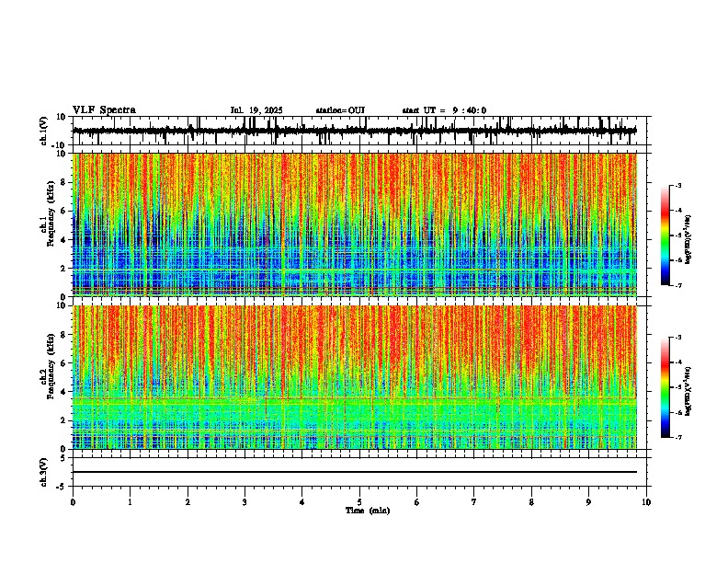
Task: Click the flat ch.3 voltage line
Action: 355,472
